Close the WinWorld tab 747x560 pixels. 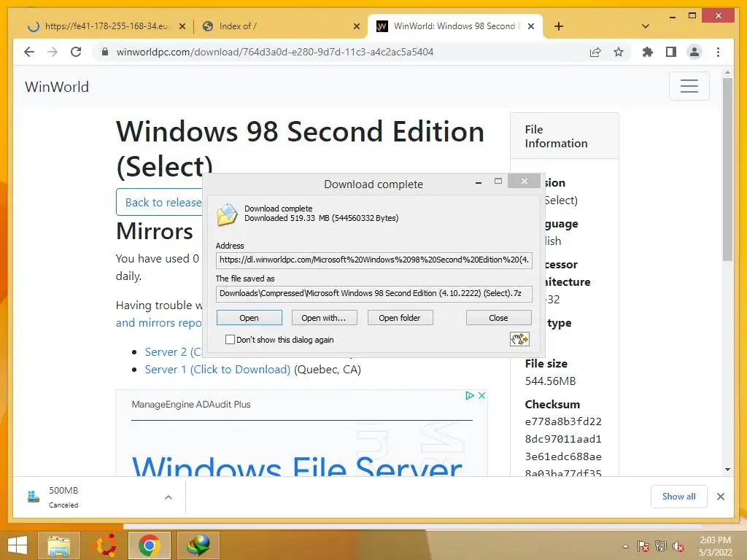pyautogui.click(x=531, y=26)
